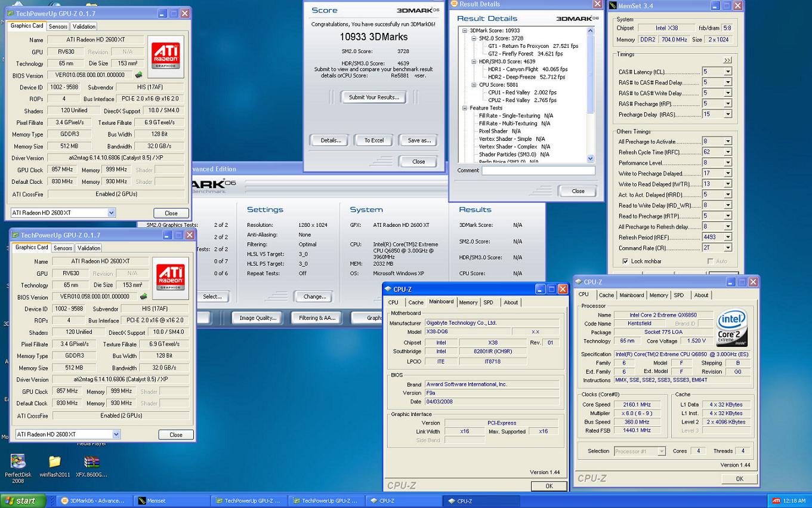
Task: Click Select button in 3DMark06 tests panel
Action: (212, 296)
